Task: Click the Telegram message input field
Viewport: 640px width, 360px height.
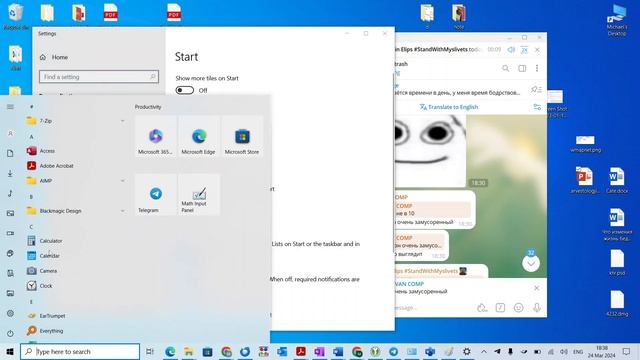Action: click(x=433, y=308)
